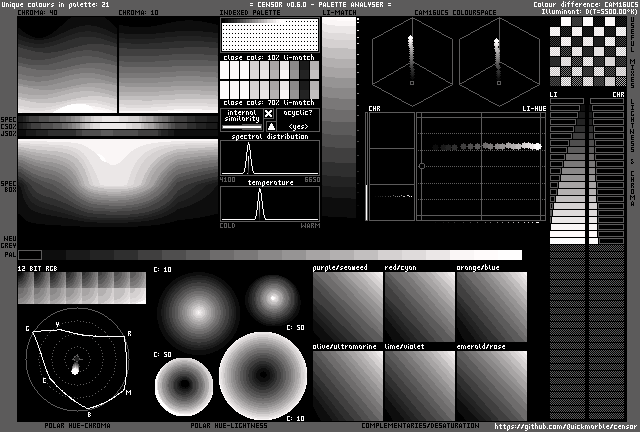Image resolution: width=640 pixels, height=432 pixels.
Task: Click the CENSOR v0.6.0 Palette Analyser title
Action: tap(320, 4)
